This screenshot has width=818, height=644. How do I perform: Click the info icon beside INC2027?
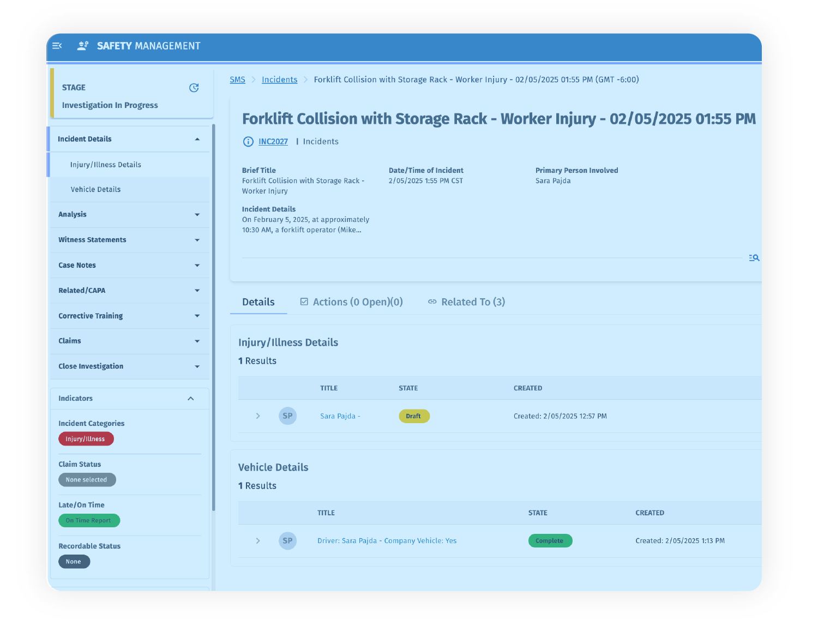248,142
